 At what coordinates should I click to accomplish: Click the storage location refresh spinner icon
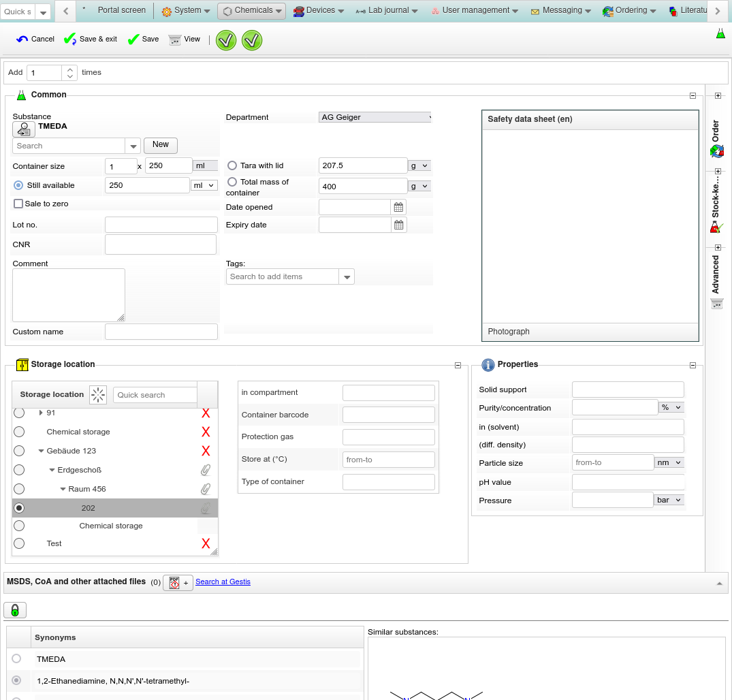click(99, 395)
